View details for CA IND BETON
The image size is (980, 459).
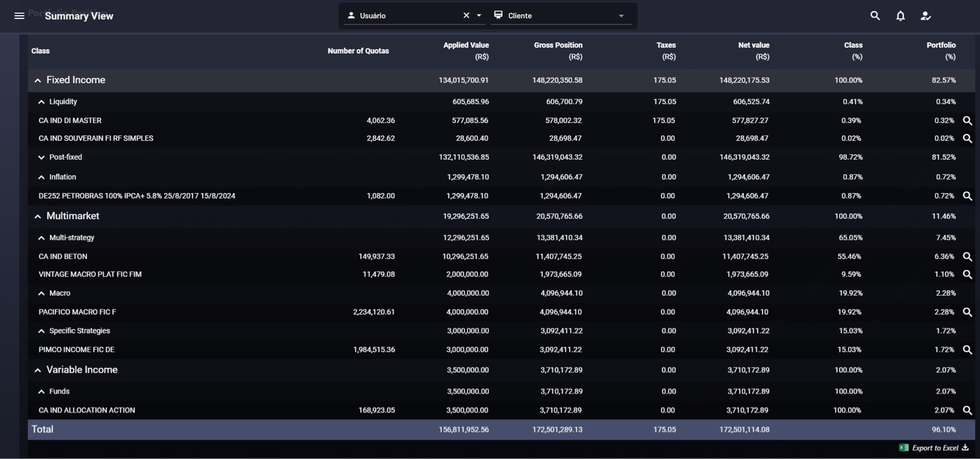pyautogui.click(x=967, y=256)
